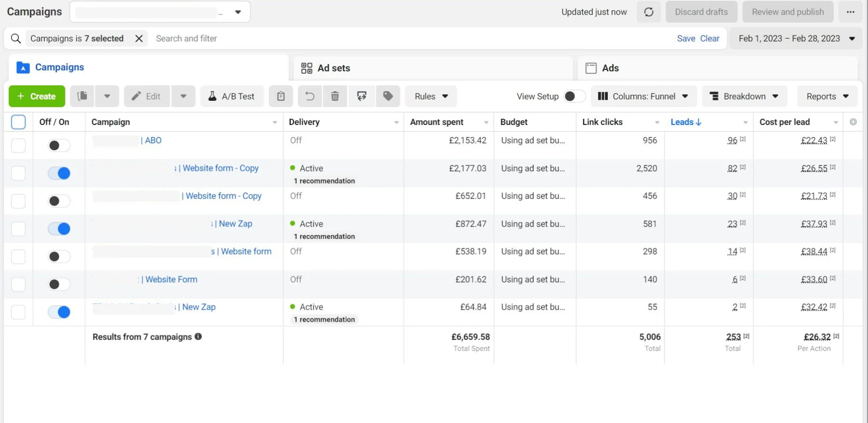The height and width of the screenshot is (423, 868).
Task: Click the Campaigns folder icon
Action: tap(23, 68)
